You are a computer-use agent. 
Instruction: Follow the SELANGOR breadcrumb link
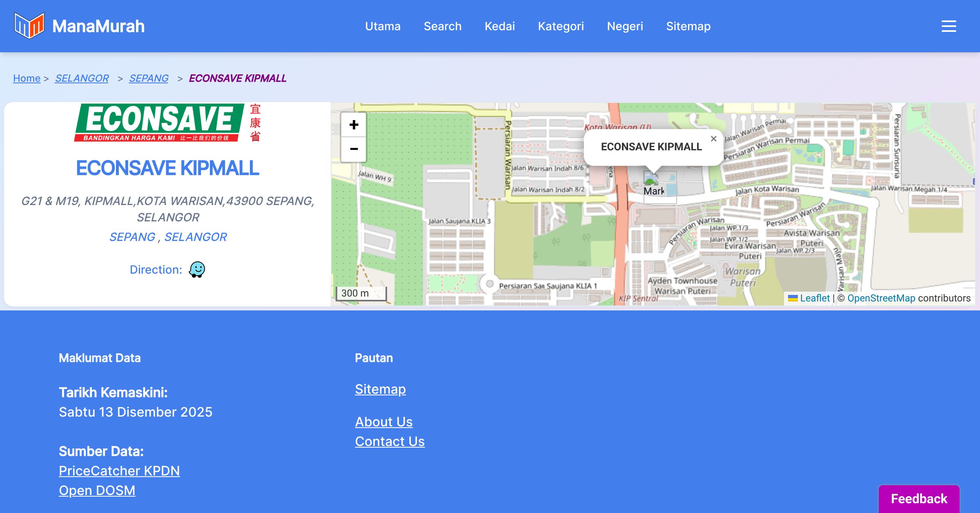coord(82,78)
